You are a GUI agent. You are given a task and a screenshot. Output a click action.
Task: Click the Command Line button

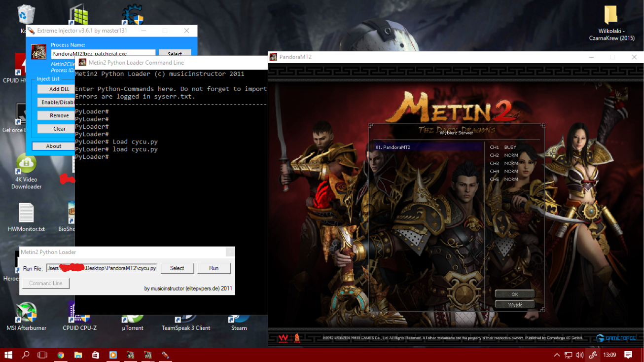click(46, 283)
